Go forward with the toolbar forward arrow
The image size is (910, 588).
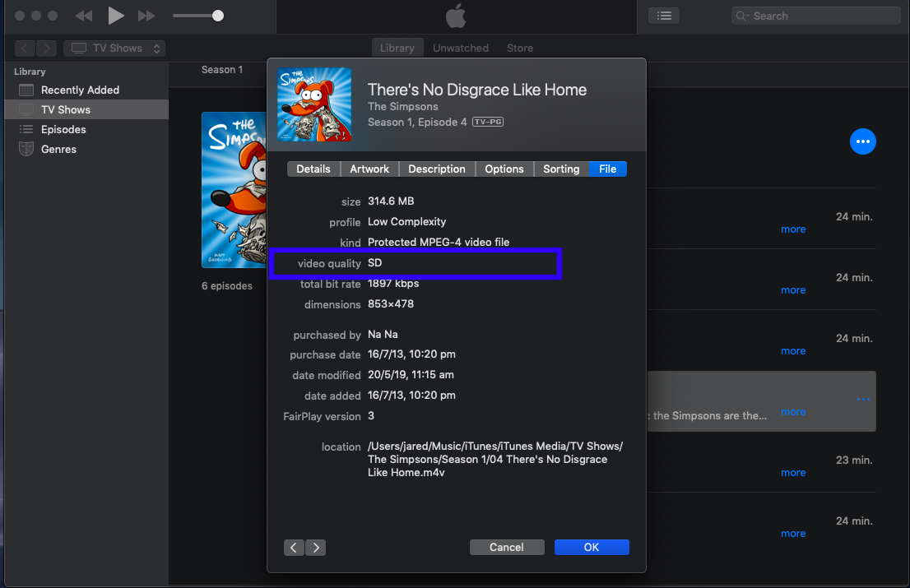pos(46,49)
